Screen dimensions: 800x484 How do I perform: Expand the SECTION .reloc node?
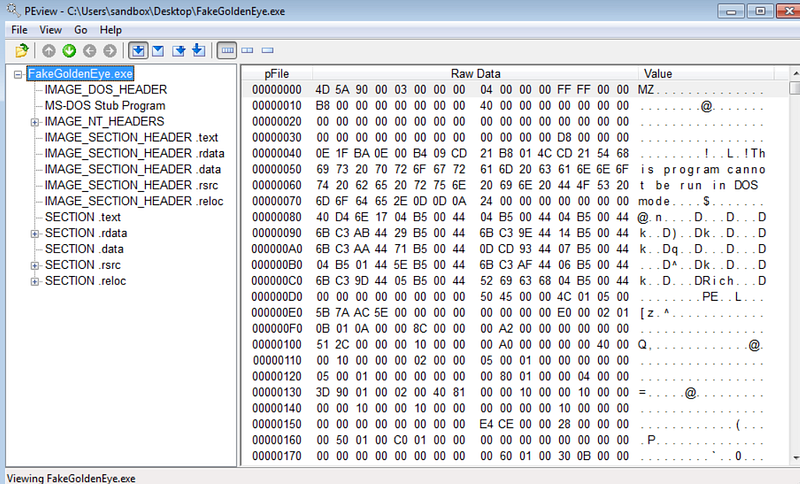pyautogui.click(x=34, y=281)
